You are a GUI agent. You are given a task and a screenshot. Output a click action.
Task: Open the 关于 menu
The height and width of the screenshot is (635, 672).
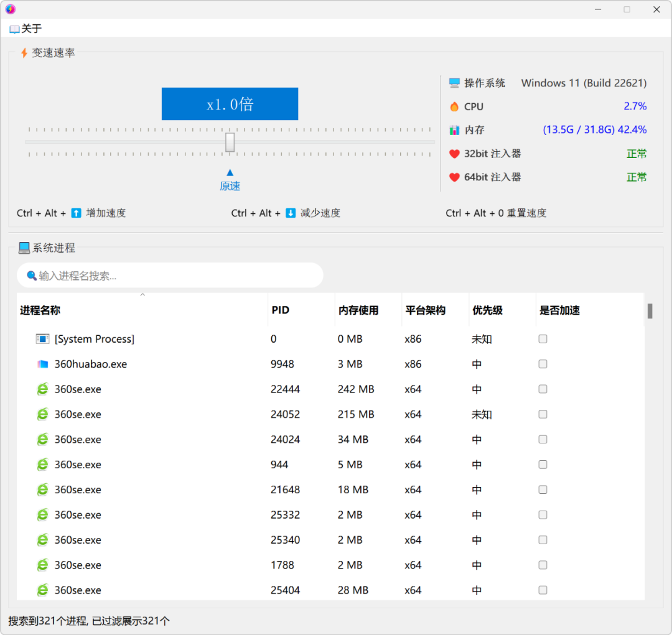26,29
